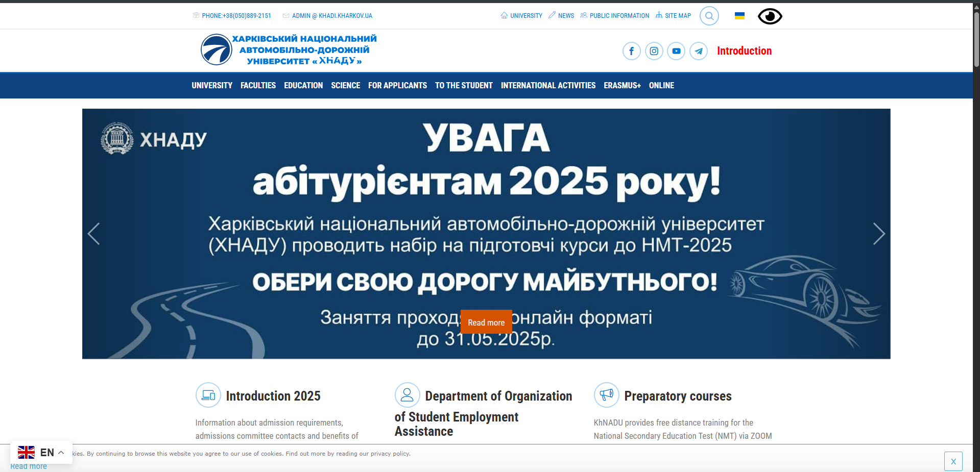Click the cookie notice Read more link

point(29,466)
